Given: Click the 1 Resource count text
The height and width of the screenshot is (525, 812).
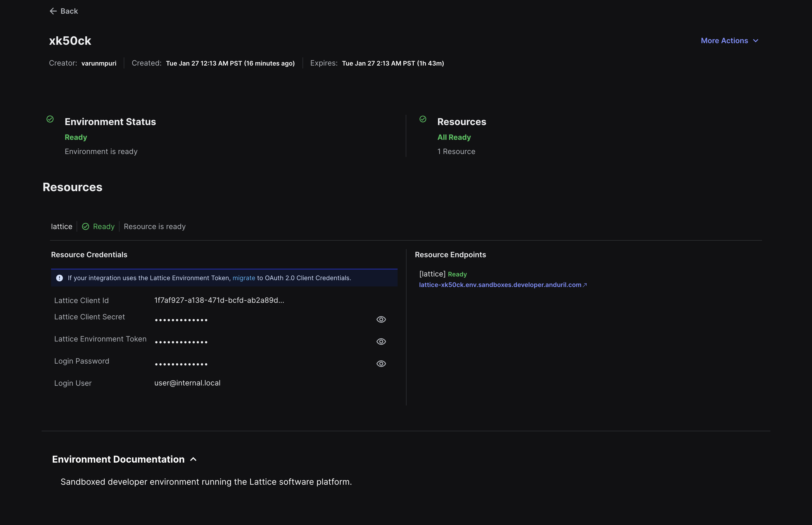Looking at the screenshot, I should click(x=456, y=151).
